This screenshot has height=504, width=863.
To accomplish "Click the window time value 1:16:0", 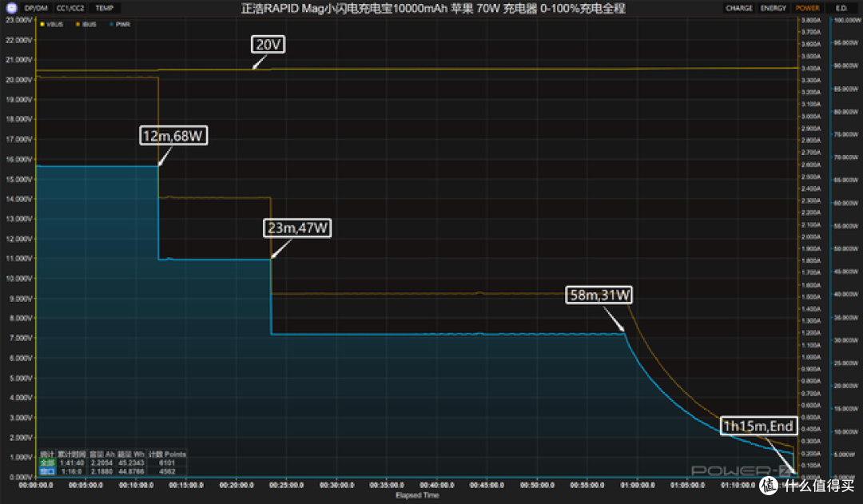I will (x=72, y=471).
